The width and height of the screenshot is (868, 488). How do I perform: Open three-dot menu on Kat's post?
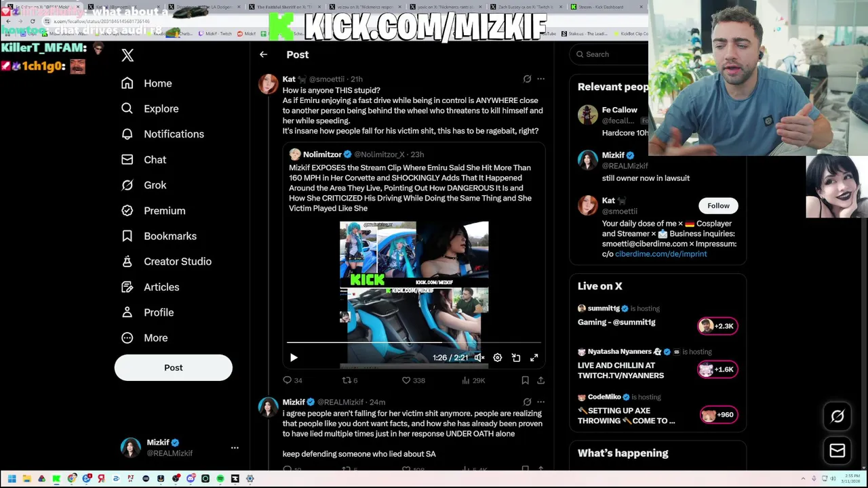click(x=540, y=79)
